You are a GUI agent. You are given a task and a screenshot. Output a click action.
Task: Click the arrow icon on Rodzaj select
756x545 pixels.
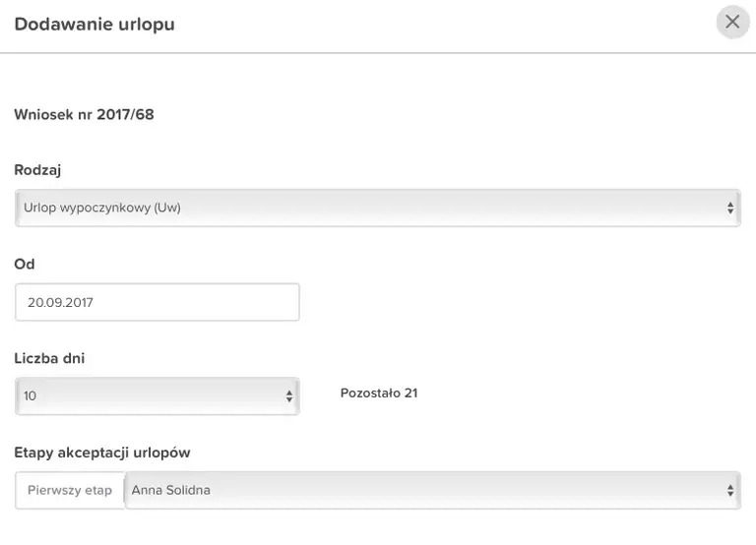pos(730,209)
